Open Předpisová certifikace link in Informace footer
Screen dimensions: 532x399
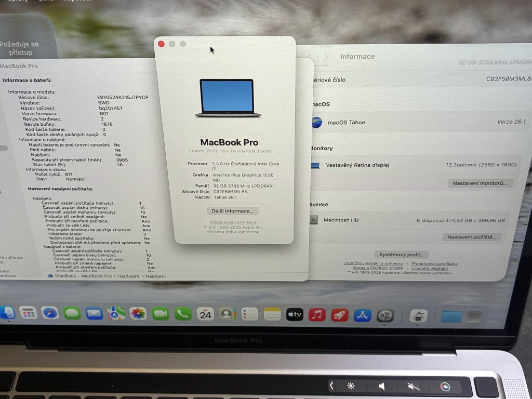click(x=434, y=263)
